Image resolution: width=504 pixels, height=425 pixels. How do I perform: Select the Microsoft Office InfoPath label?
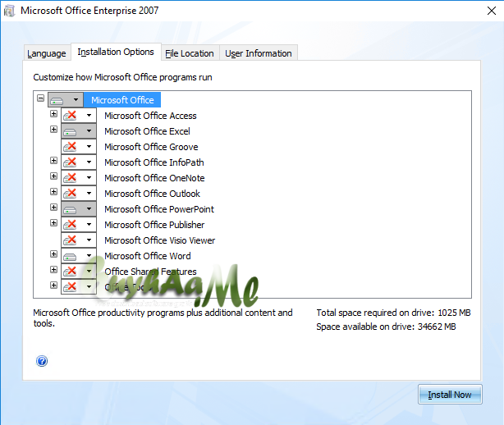[x=154, y=162]
